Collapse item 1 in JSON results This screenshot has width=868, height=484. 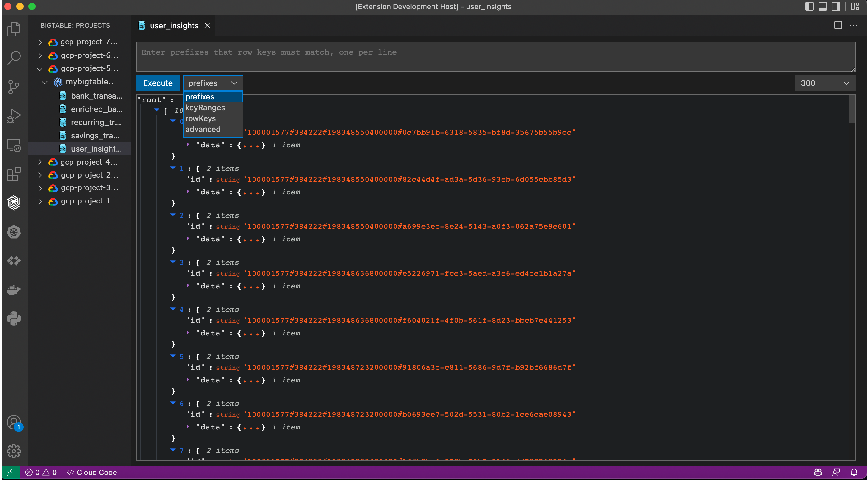pyautogui.click(x=173, y=168)
